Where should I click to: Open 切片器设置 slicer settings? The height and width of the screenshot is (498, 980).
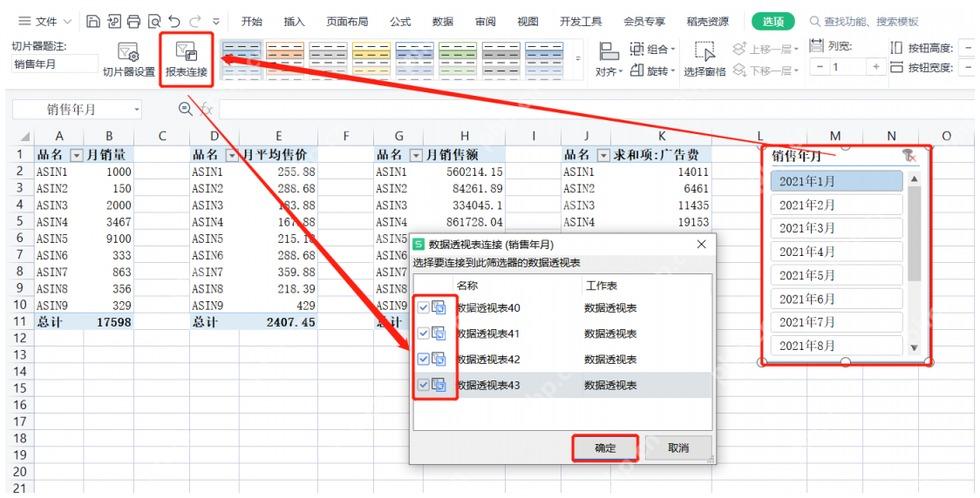(x=129, y=60)
